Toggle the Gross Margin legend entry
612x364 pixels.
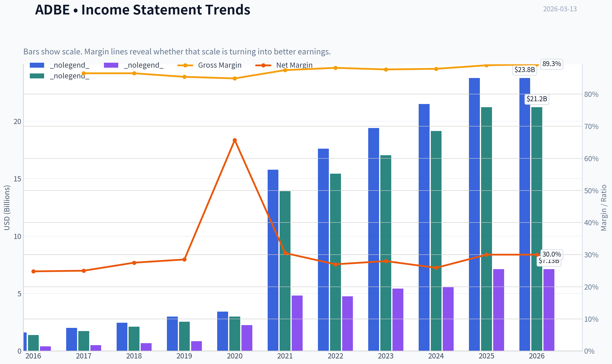coord(209,65)
